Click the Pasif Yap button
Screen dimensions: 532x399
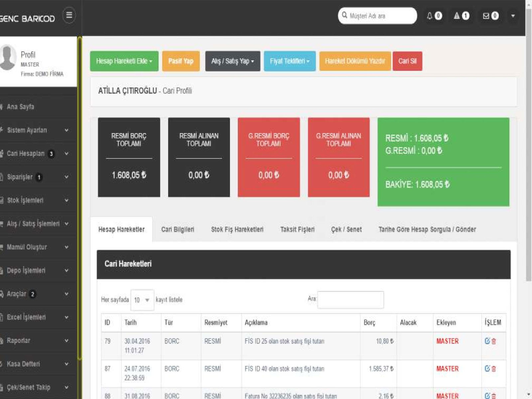[x=181, y=61]
